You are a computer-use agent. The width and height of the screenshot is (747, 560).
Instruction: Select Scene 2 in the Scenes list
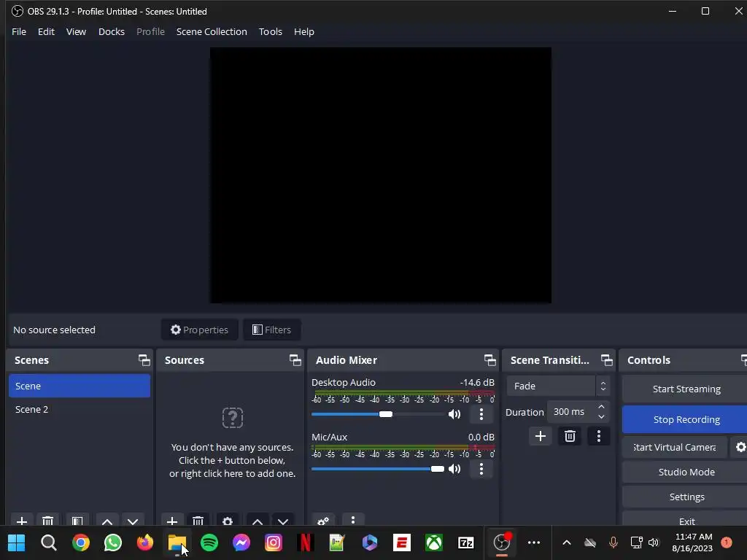click(x=80, y=410)
